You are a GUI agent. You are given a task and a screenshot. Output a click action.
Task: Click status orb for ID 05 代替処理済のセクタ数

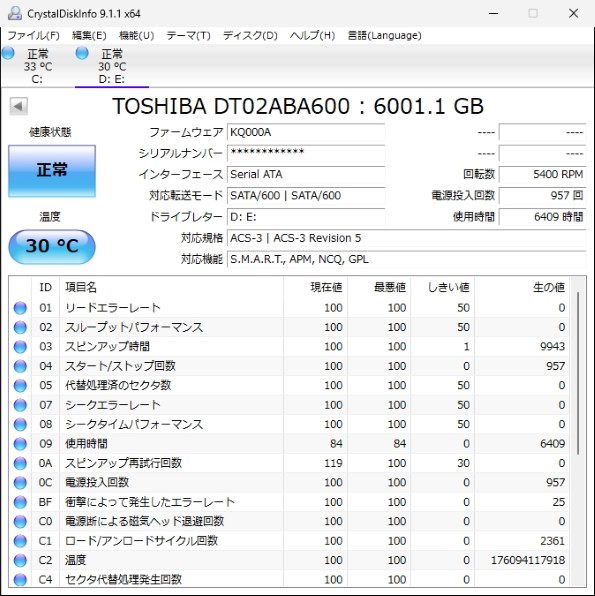tap(20, 385)
